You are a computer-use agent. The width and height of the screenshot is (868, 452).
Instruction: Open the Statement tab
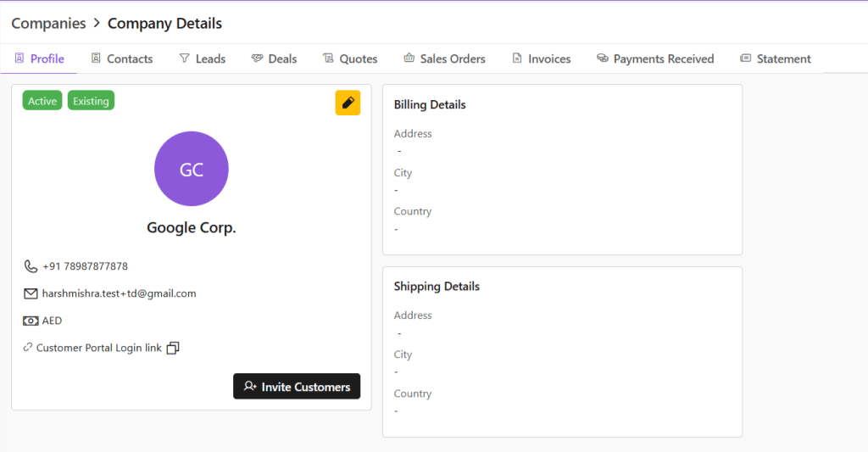tap(775, 59)
